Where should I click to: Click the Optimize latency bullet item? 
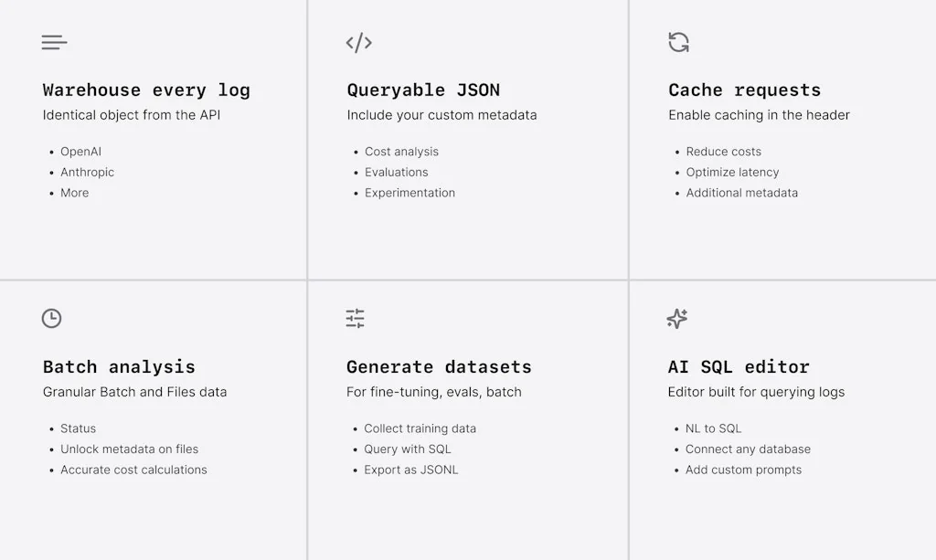732,172
